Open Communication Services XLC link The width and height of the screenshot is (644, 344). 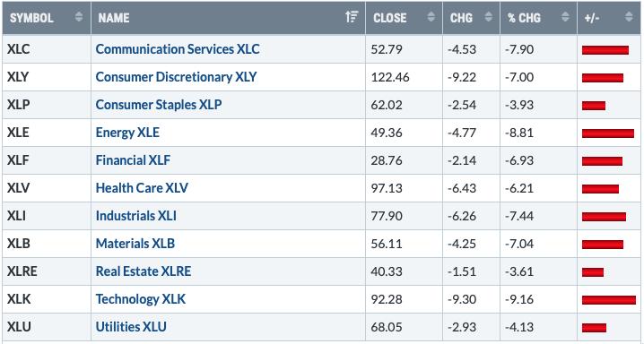(x=178, y=49)
